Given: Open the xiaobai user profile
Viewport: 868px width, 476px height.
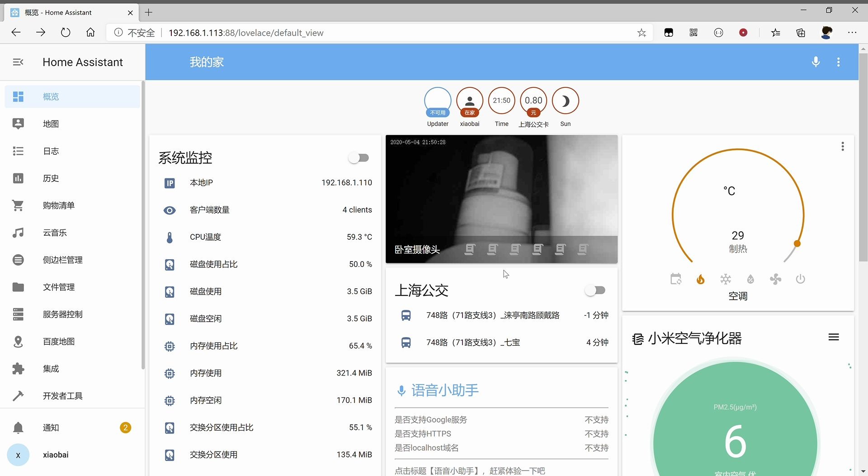Looking at the screenshot, I should 72,455.
